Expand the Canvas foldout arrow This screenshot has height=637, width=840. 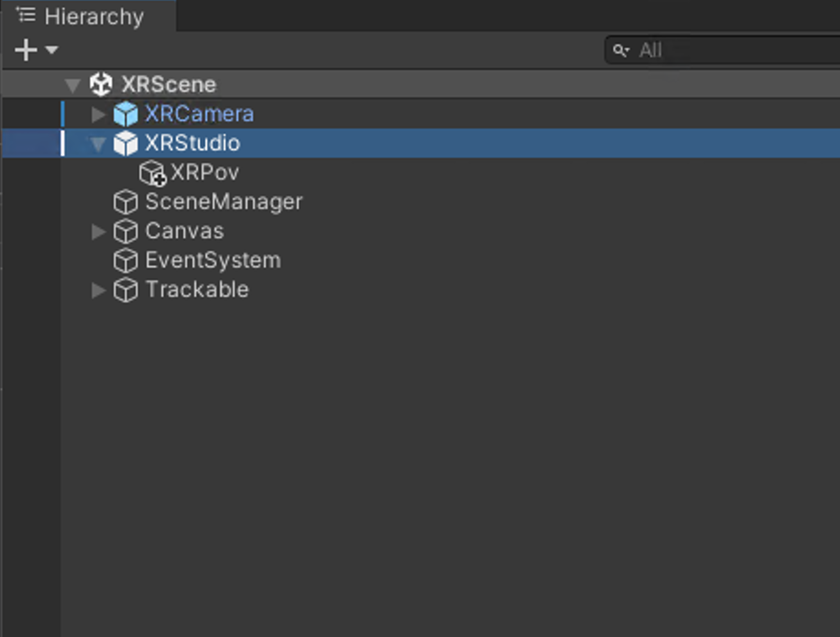99,232
